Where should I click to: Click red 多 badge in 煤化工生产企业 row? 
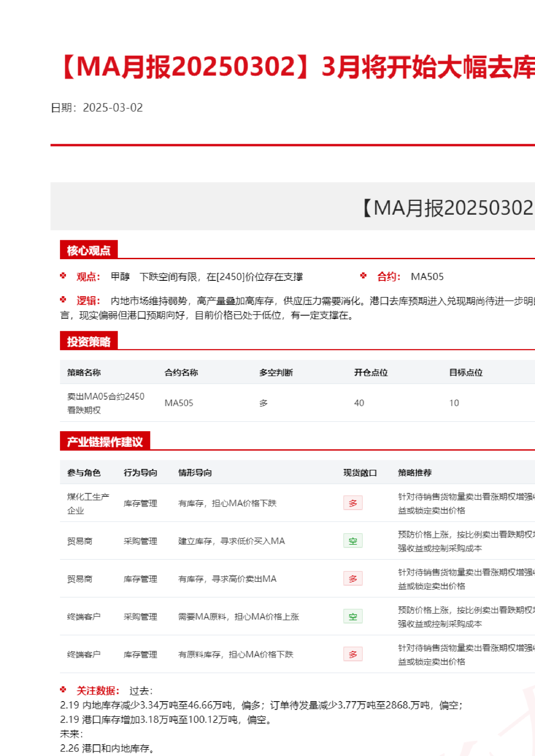[353, 503]
